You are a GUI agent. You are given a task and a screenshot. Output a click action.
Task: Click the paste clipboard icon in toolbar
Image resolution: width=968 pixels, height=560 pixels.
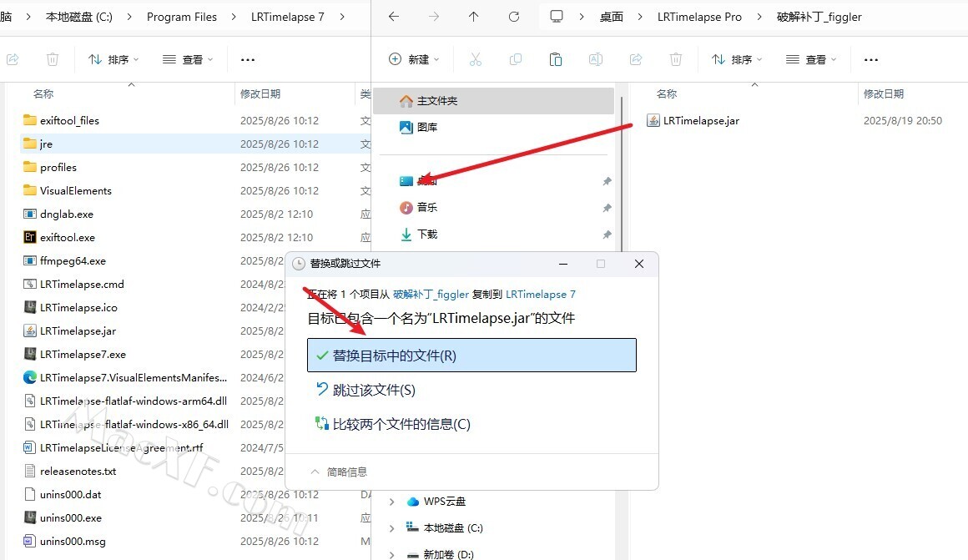pyautogui.click(x=555, y=59)
